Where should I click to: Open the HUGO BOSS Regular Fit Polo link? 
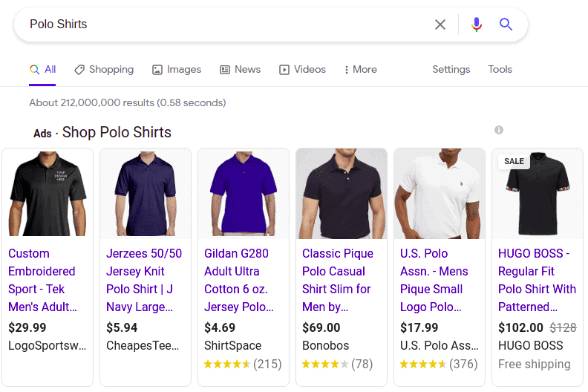[x=537, y=280]
